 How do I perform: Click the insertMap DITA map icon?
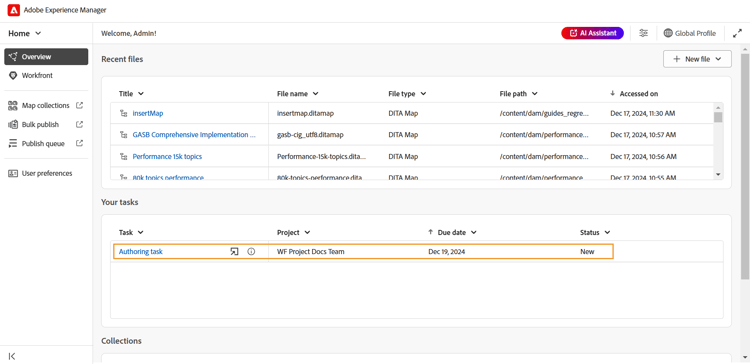tap(124, 113)
